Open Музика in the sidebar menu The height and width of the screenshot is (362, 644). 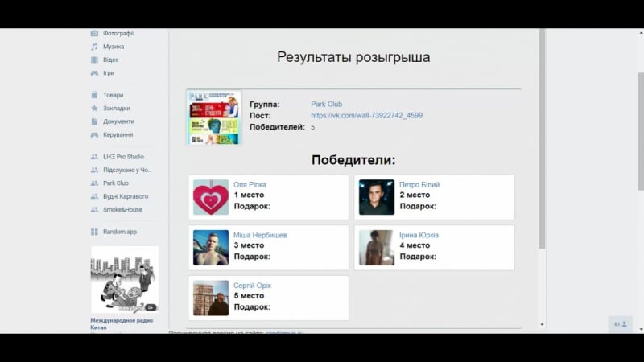click(x=114, y=47)
